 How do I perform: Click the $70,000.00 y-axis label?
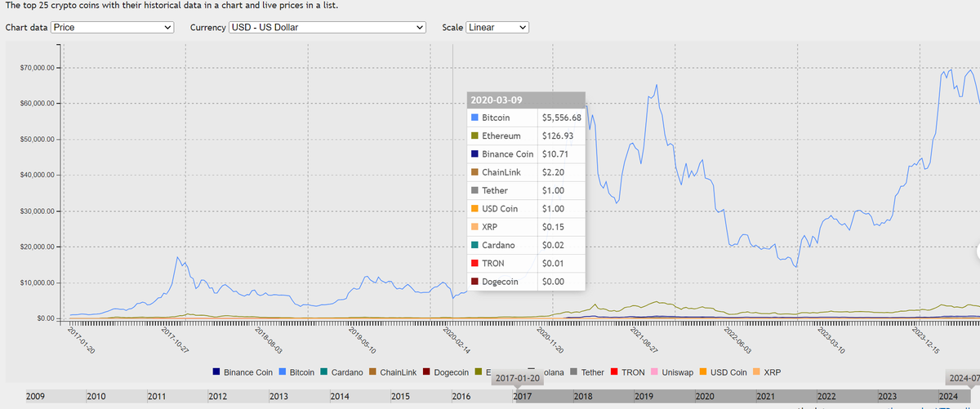click(x=38, y=68)
